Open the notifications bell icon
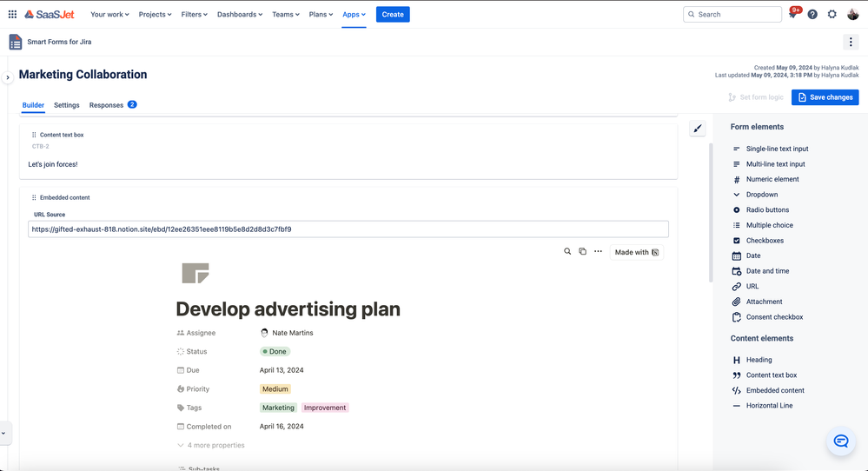The height and width of the screenshot is (471, 868). [x=792, y=15]
